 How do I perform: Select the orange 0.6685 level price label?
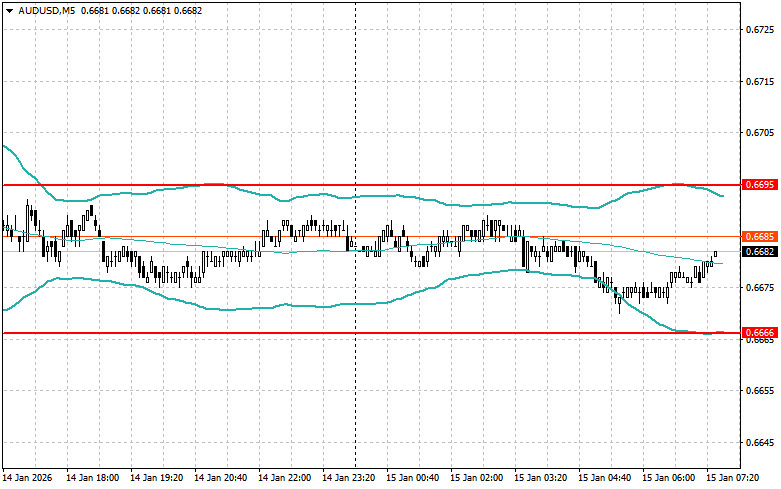(759, 237)
